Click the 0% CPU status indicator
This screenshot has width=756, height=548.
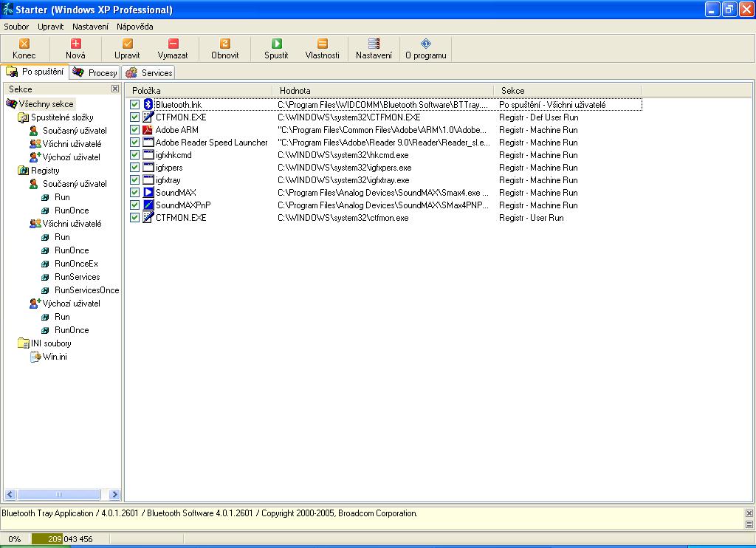coord(15,539)
